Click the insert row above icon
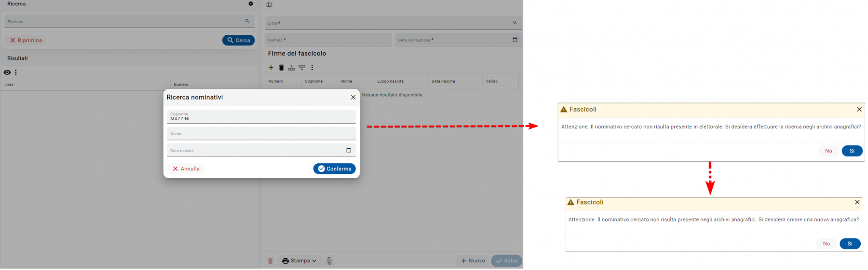Viewport: 868px width, 270px height. click(x=292, y=68)
